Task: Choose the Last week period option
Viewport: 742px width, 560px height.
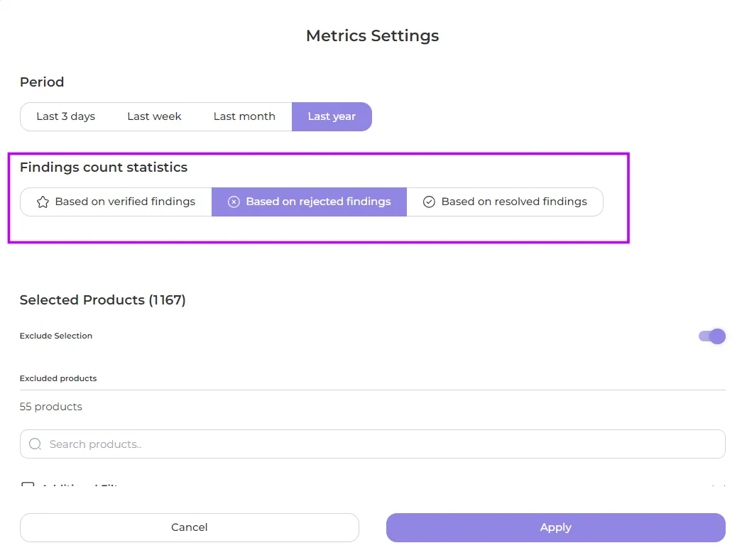Action: click(x=154, y=117)
